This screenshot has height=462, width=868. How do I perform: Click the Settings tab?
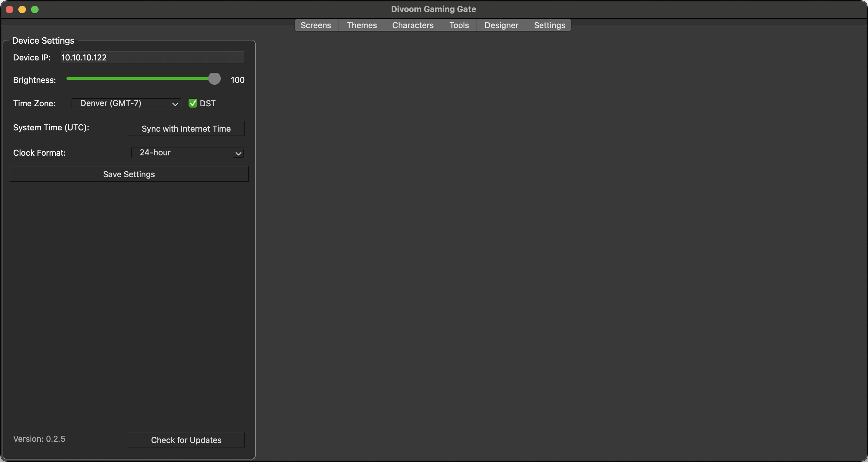click(549, 25)
